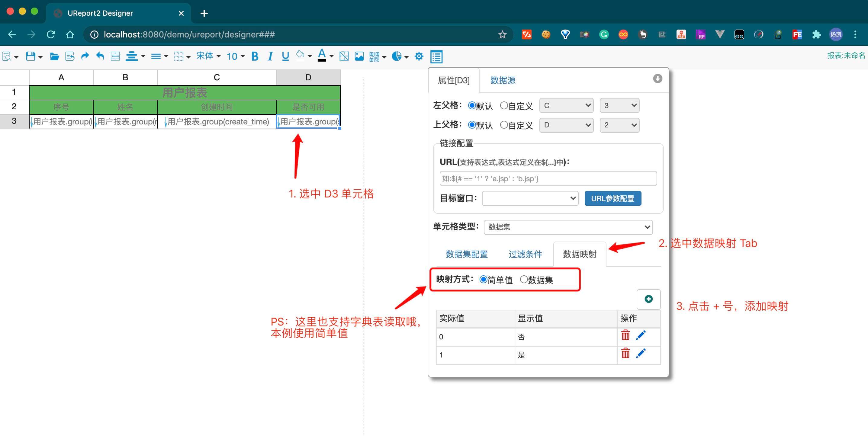Viewport: 868px width, 436px height.
Task: Open report file via folder icon
Action: [x=54, y=56]
